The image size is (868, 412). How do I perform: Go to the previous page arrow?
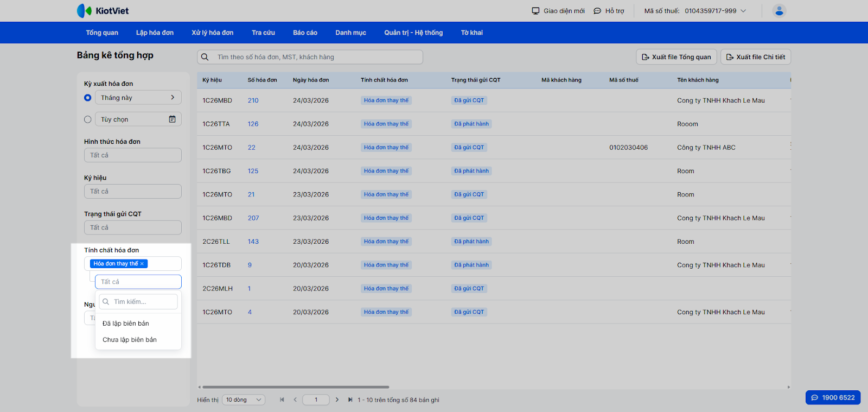pos(295,400)
